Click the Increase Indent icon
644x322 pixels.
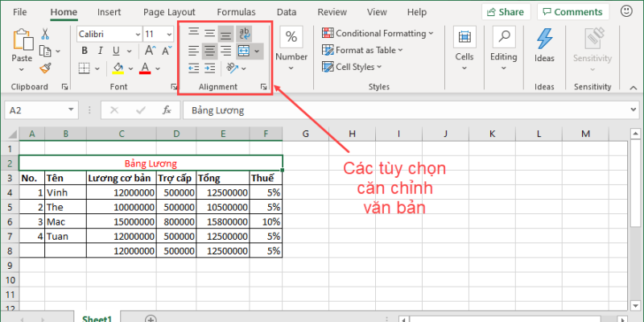click(x=210, y=68)
